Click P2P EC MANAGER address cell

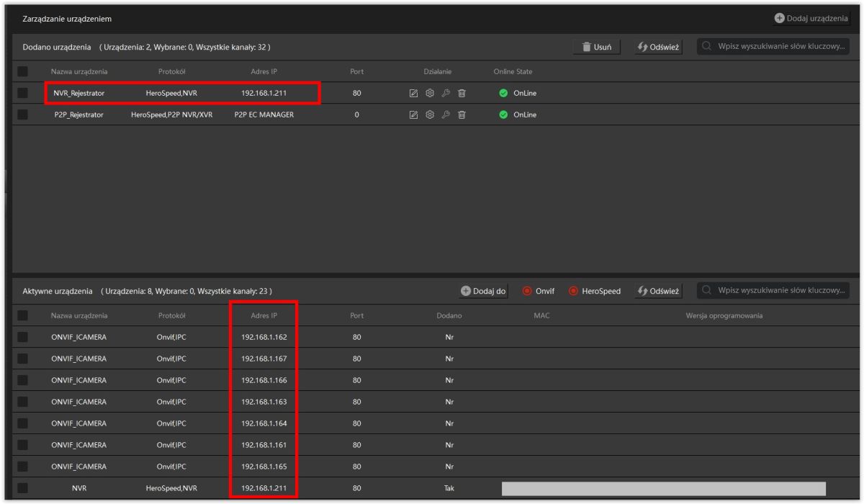(x=264, y=114)
